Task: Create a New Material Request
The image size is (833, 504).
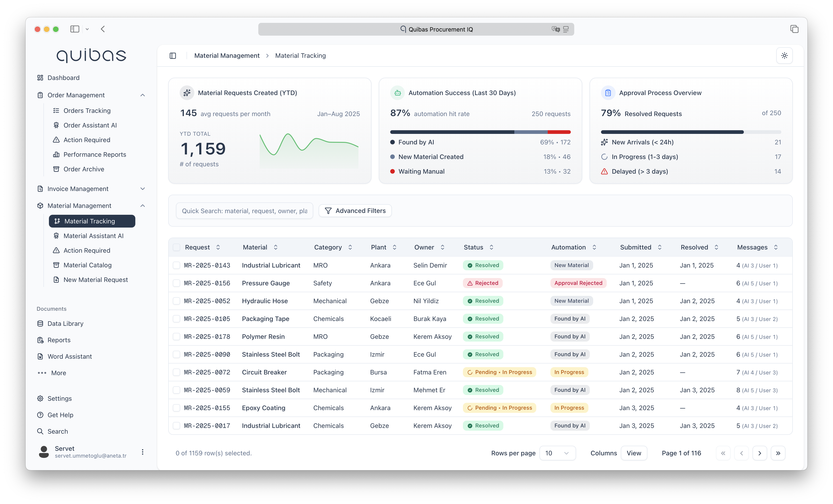Action: click(x=96, y=279)
